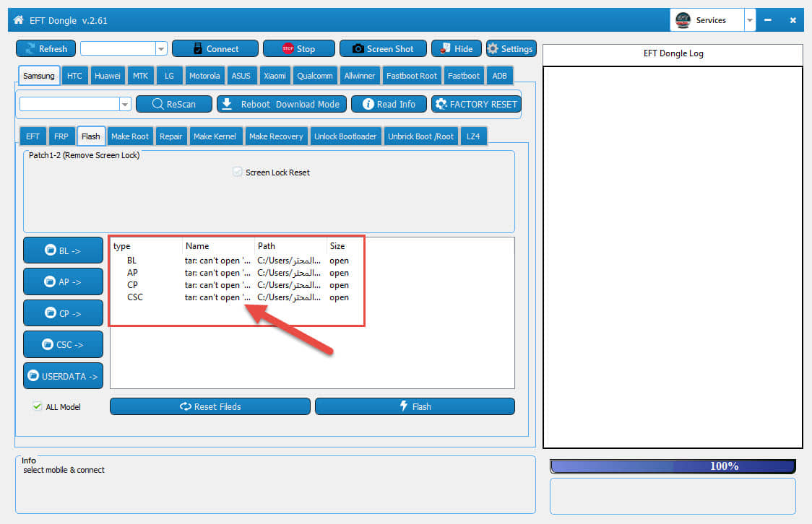
Task: Click the Hide button
Action: 457,48
